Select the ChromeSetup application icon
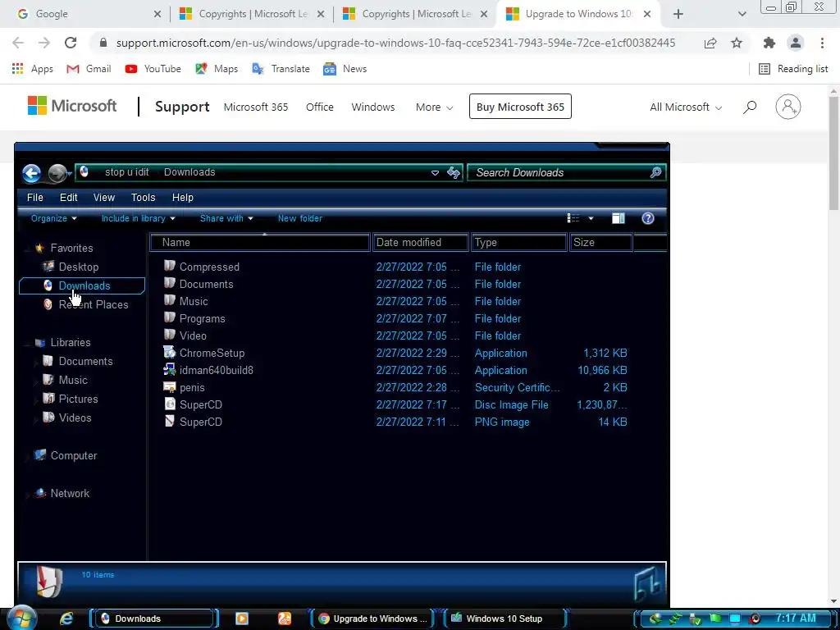The height and width of the screenshot is (630, 840). point(169,353)
